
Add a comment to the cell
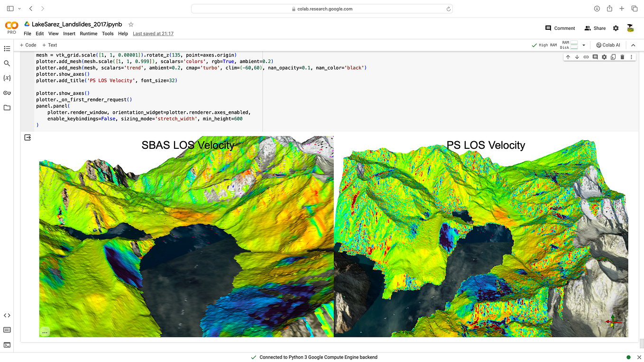596,56
